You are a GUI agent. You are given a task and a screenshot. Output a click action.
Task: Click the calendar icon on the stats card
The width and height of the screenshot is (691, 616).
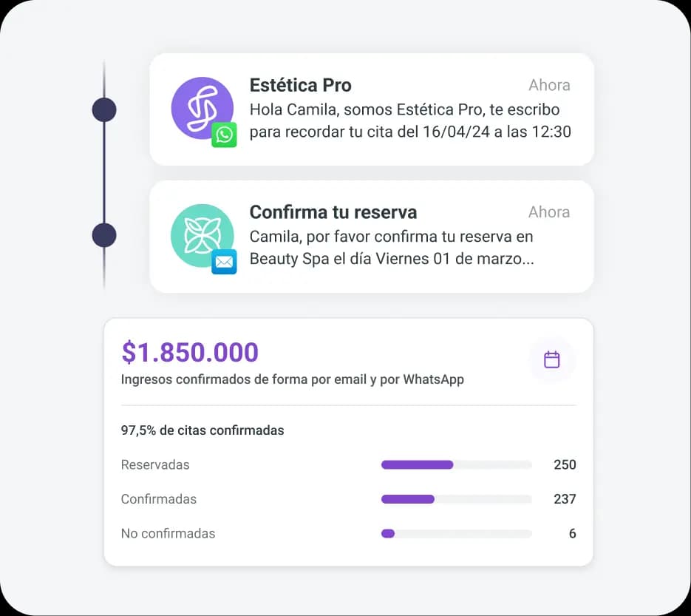[x=552, y=360]
